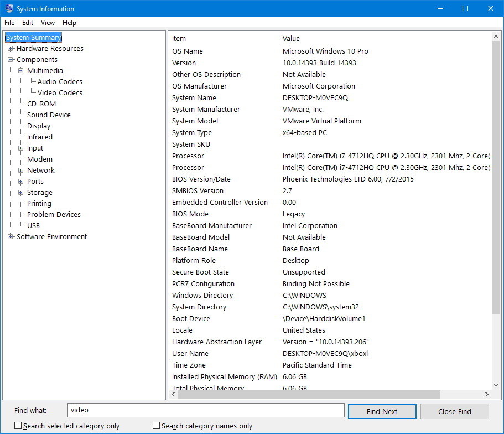Screen dimensions: 504x434
Task: Select the Storage label in tree
Action: pos(39,193)
